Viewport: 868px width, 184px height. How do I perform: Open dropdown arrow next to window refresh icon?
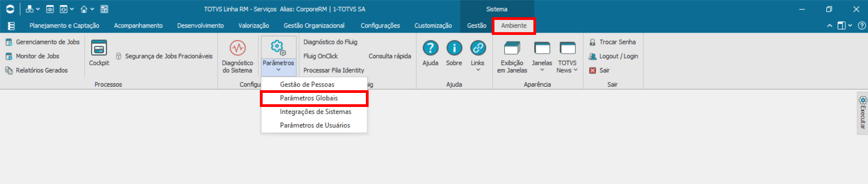(72, 9)
